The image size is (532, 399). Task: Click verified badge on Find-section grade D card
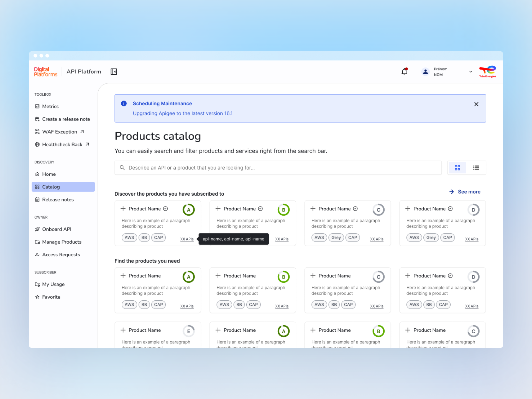(450, 276)
